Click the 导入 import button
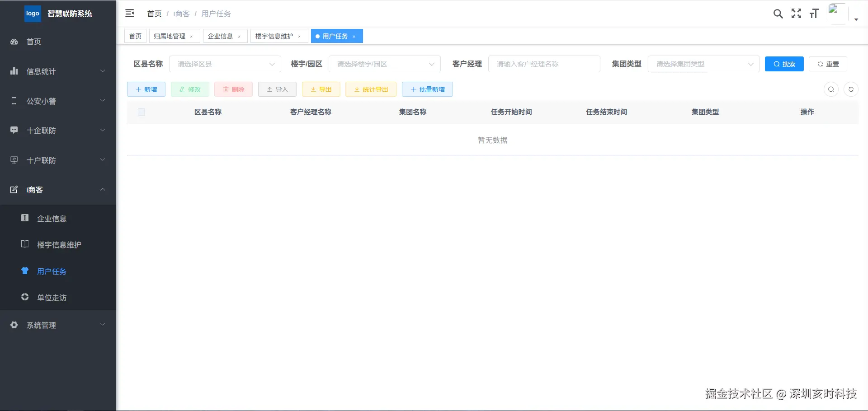868x411 pixels. 277,89
